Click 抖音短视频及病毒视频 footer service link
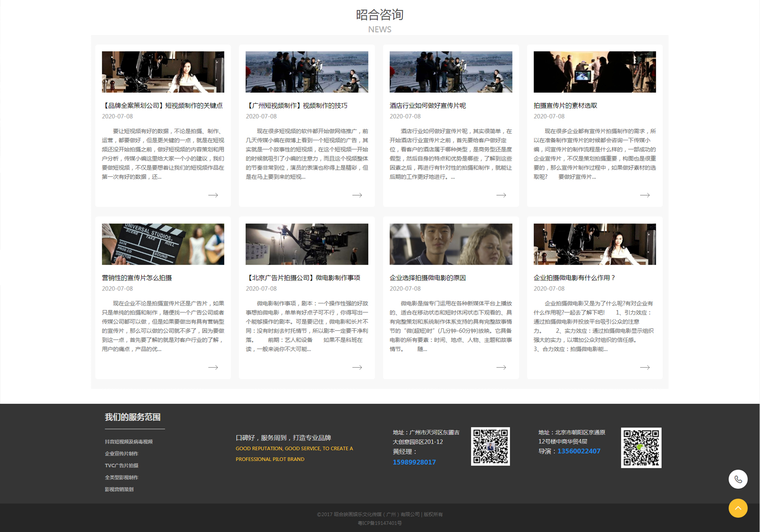The image size is (760, 532). coord(129,442)
